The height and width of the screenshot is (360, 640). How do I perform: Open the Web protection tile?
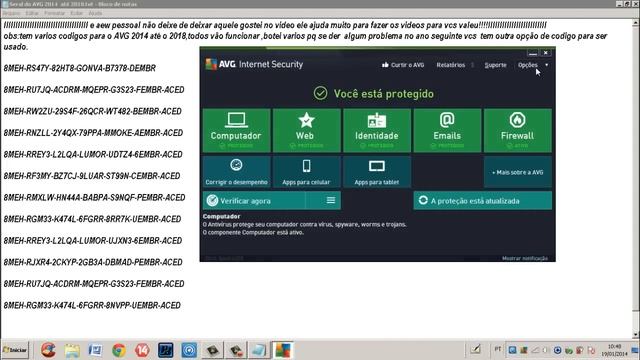pos(307,130)
